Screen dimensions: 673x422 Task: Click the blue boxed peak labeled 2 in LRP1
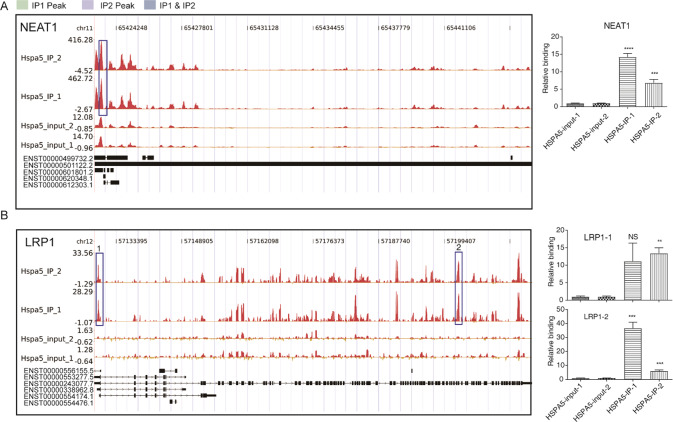(x=459, y=287)
